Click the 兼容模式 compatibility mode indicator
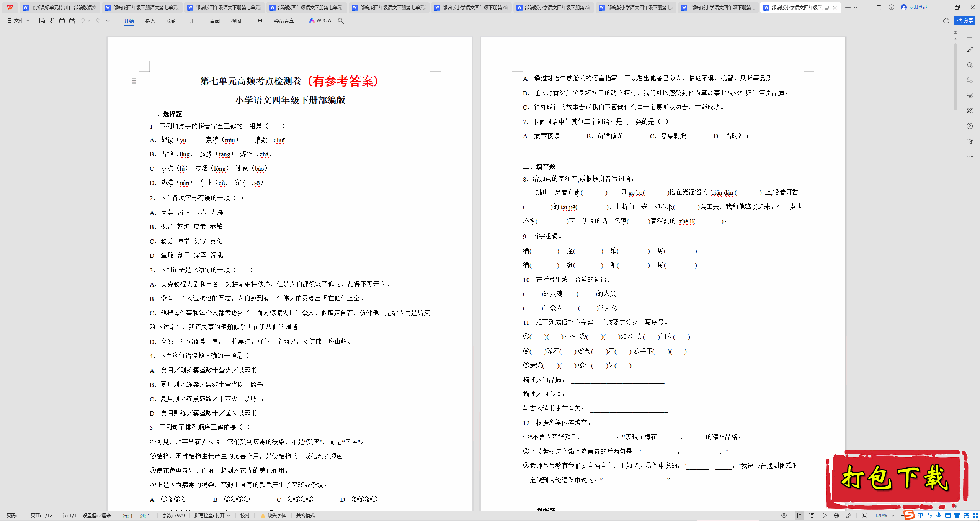Screen dimensions: 980x521 pyautogui.click(x=305, y=516)
